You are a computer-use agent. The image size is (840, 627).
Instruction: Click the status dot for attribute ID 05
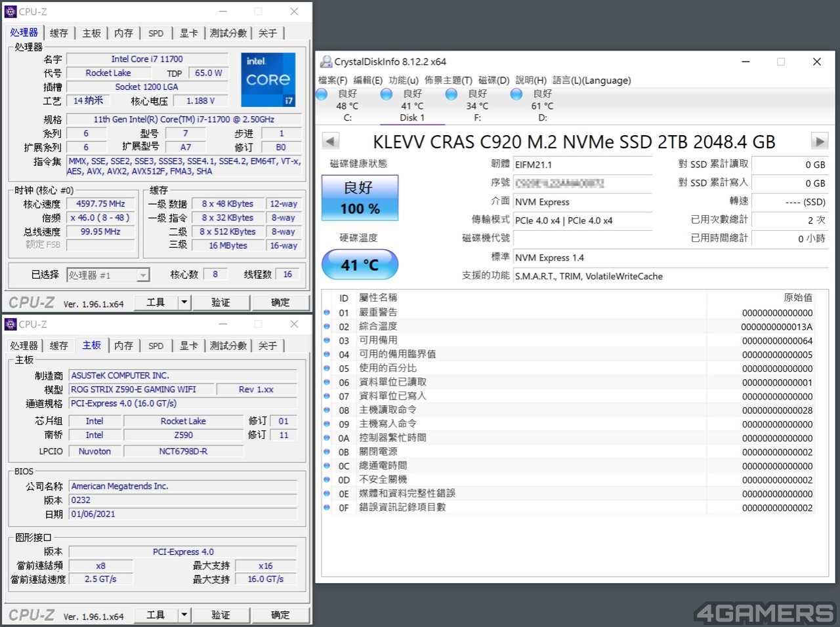327,368
